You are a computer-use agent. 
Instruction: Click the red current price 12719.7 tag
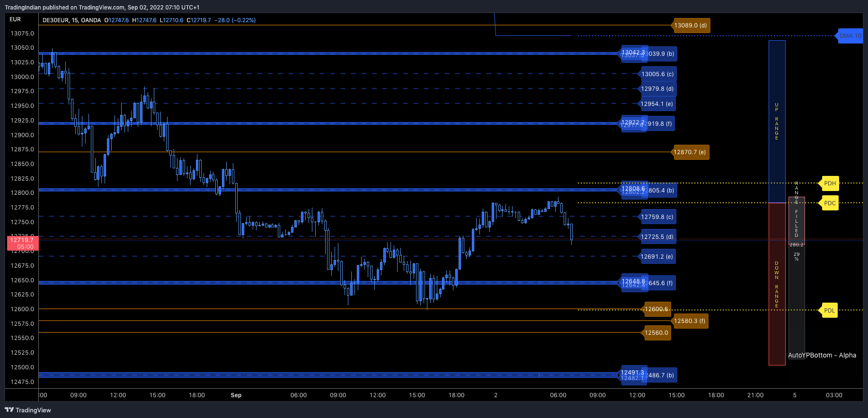22,244
